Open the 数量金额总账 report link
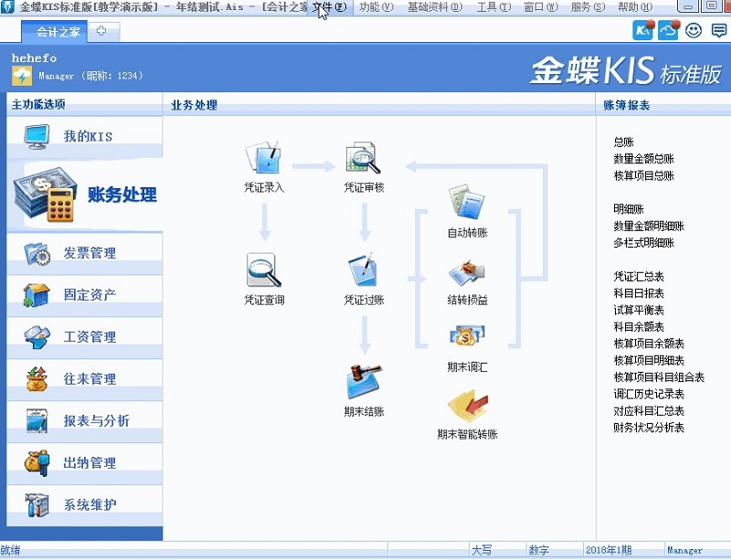The width and height of the screenshot is (731, 560). pos(643,159)
